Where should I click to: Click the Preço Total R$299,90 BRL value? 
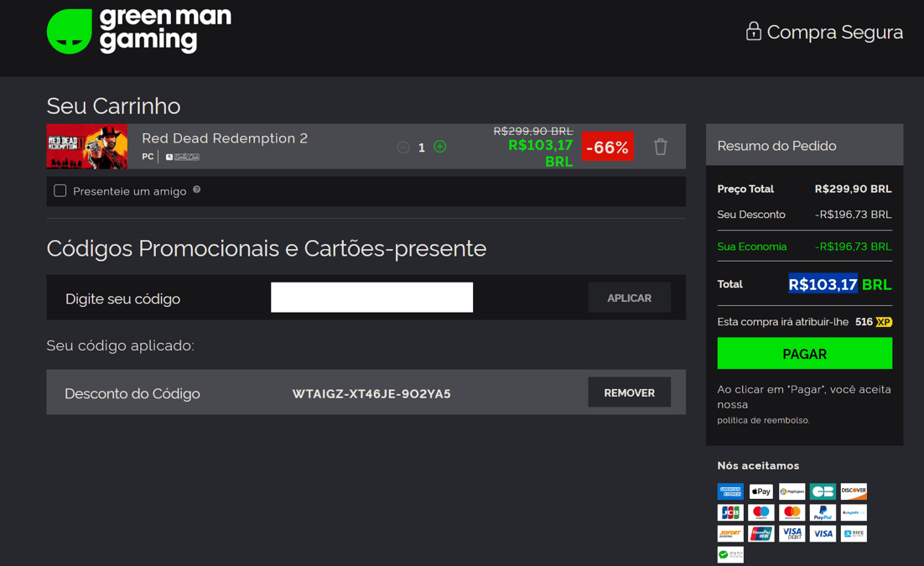853,189
